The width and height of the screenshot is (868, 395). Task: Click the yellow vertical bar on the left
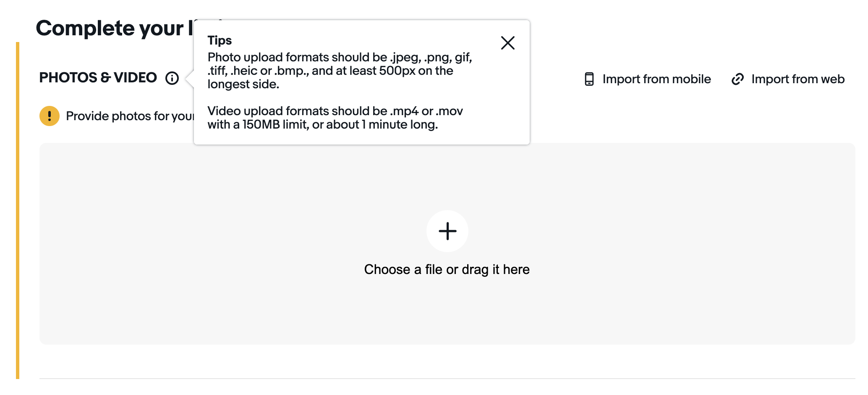pos(18,210)
